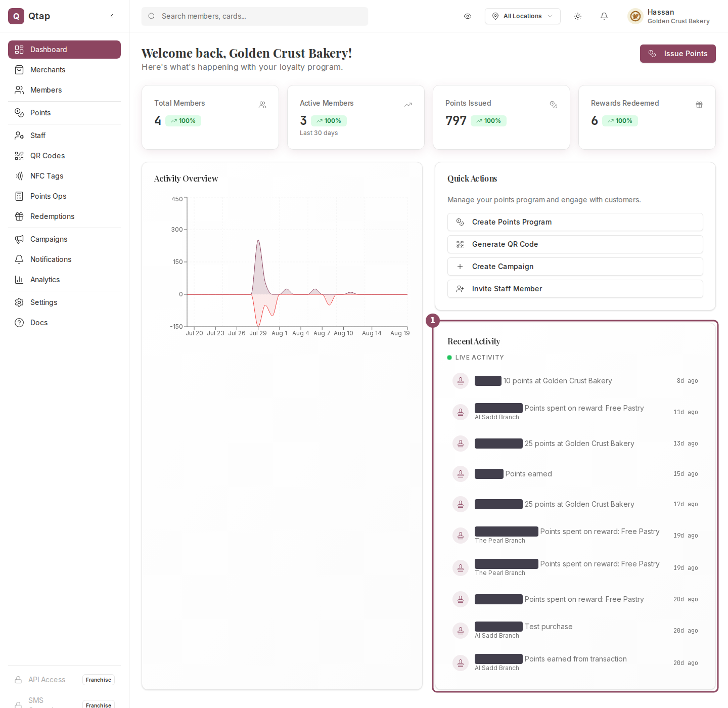Click the Points Ops icon
The image size is (728, 708).
[x=19, y=196]
